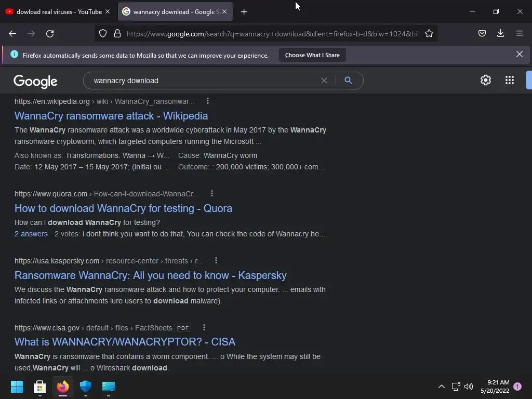Open How to download WannaCry Quora link
The image size is (532, 399).
(123, 208)
